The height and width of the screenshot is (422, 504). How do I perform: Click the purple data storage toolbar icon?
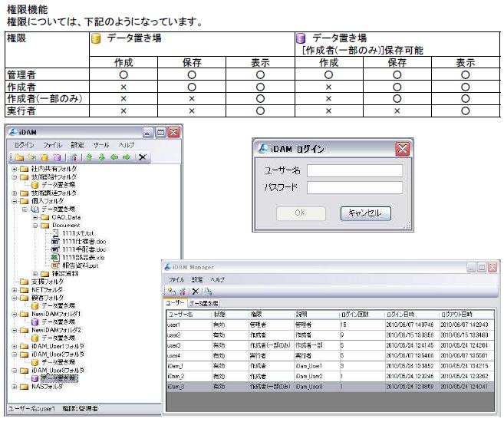point(57,157)
